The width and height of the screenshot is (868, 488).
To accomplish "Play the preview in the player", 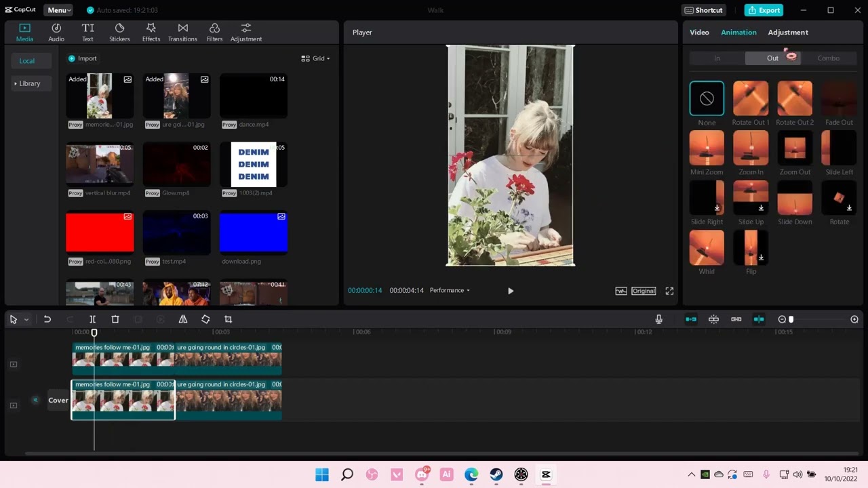I will point(511,291).
